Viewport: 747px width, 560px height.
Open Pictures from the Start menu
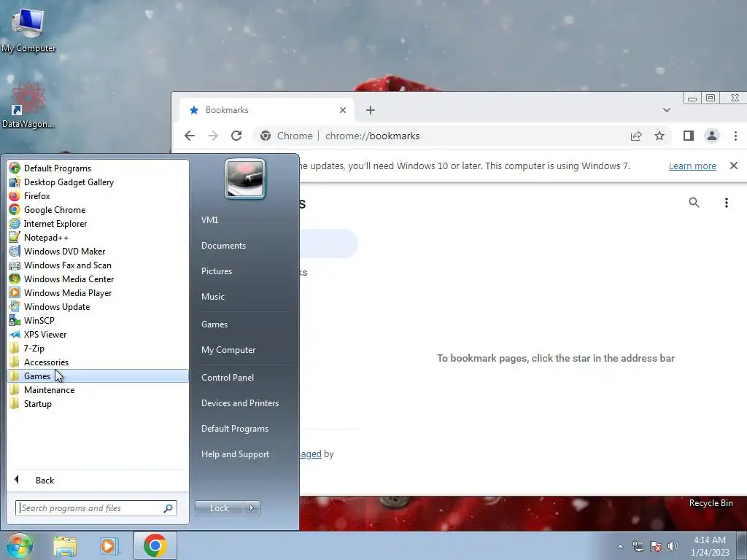[x=217, y=271]
